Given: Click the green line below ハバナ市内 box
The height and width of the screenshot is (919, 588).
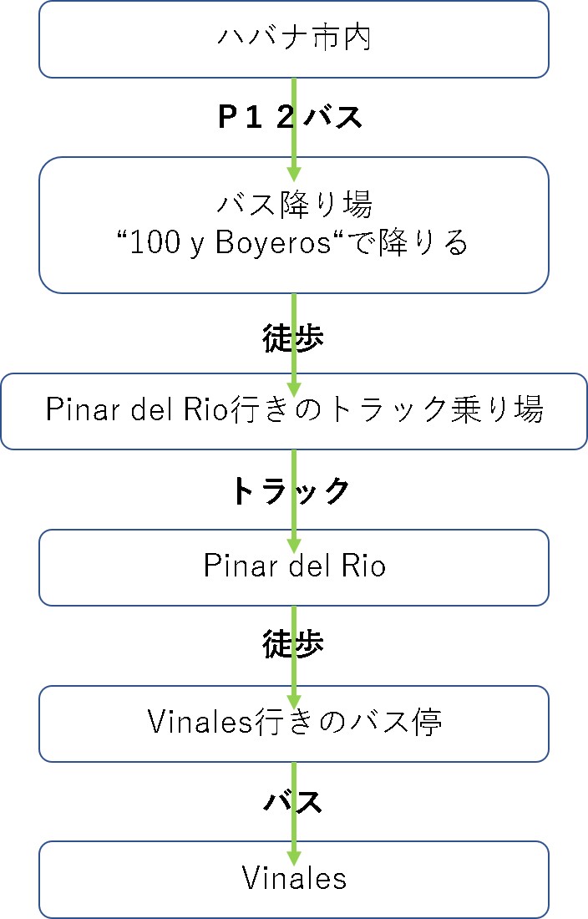Looking at the screenshot, I should [x=294, y=123].
